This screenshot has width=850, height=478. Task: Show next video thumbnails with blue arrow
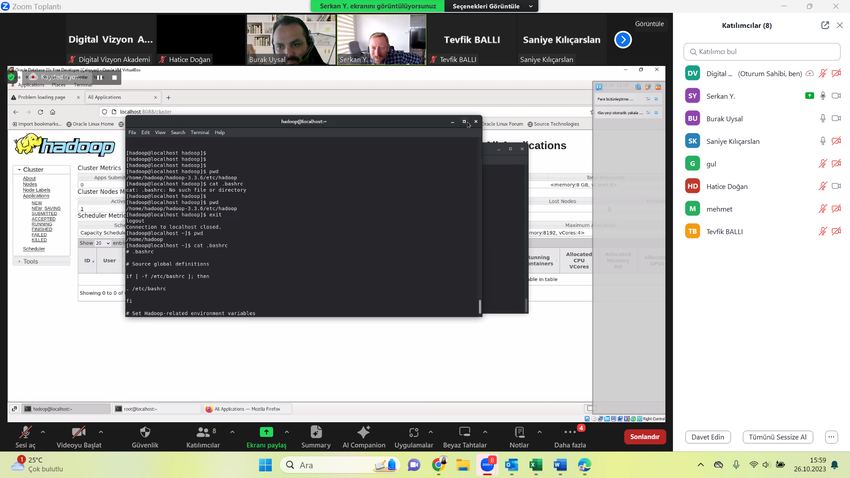pos(623,40)
